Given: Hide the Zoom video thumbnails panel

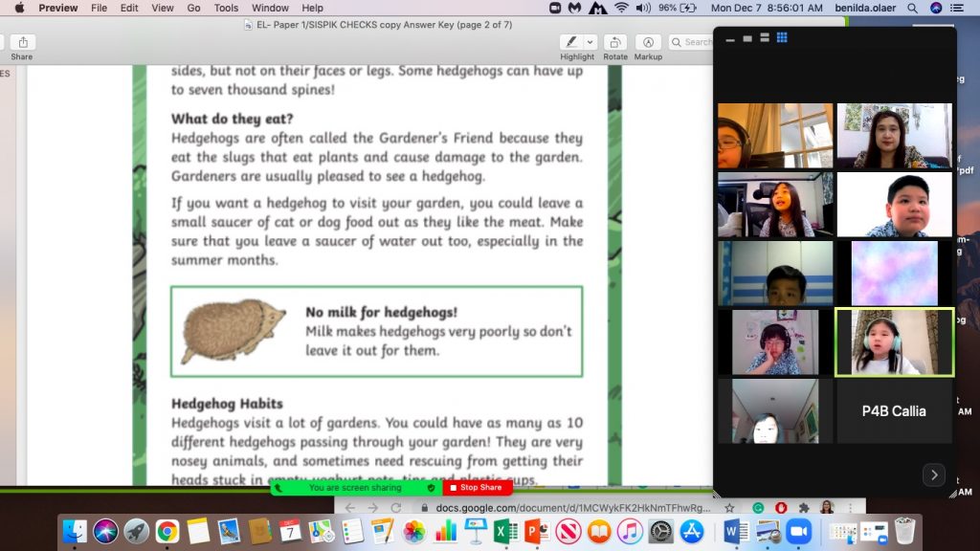Looking at the screenshot, I should coord(731,38).
